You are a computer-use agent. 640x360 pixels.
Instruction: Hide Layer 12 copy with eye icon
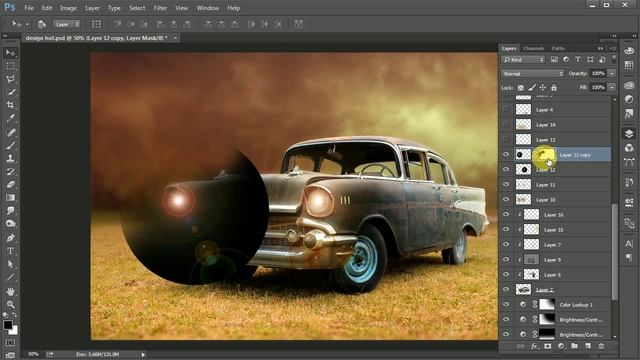pyautogui.click(x=506, y=155)
